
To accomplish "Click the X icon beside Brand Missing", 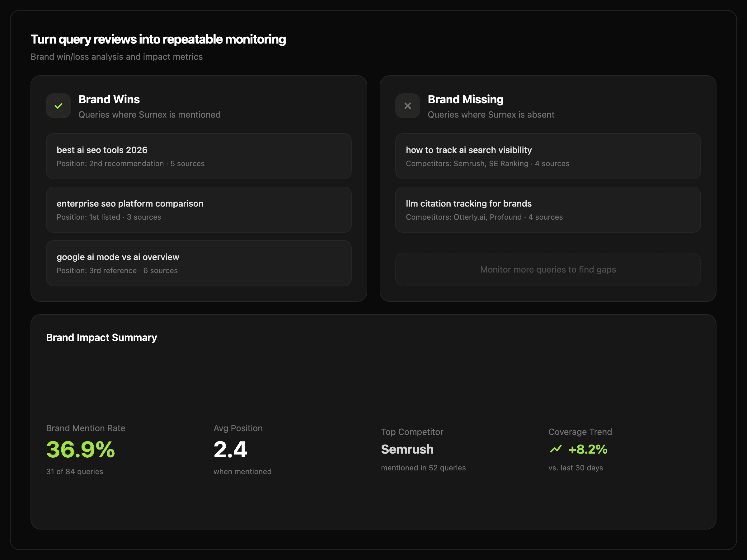I will pyautogui.click(x=408, y=106).
